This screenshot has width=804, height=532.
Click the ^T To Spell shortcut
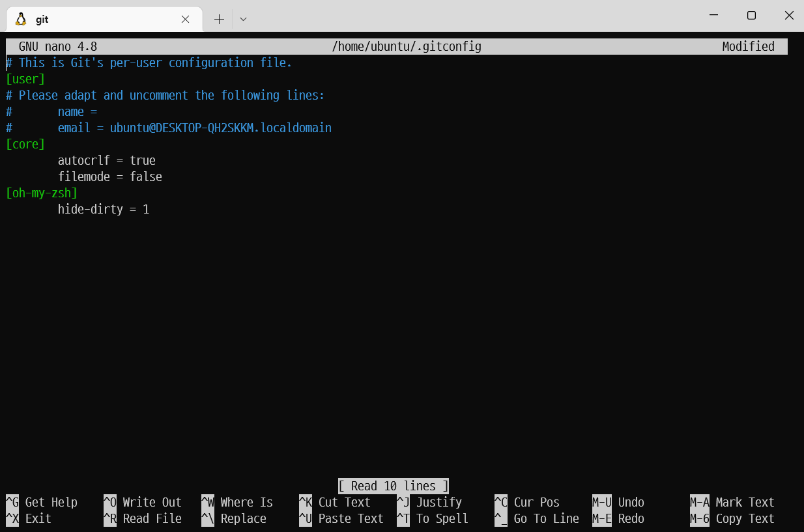[433, 519]
